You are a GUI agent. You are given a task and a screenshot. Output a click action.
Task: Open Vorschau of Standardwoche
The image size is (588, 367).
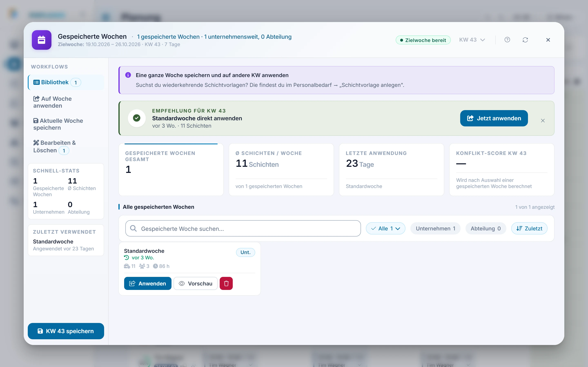(195, 283)
